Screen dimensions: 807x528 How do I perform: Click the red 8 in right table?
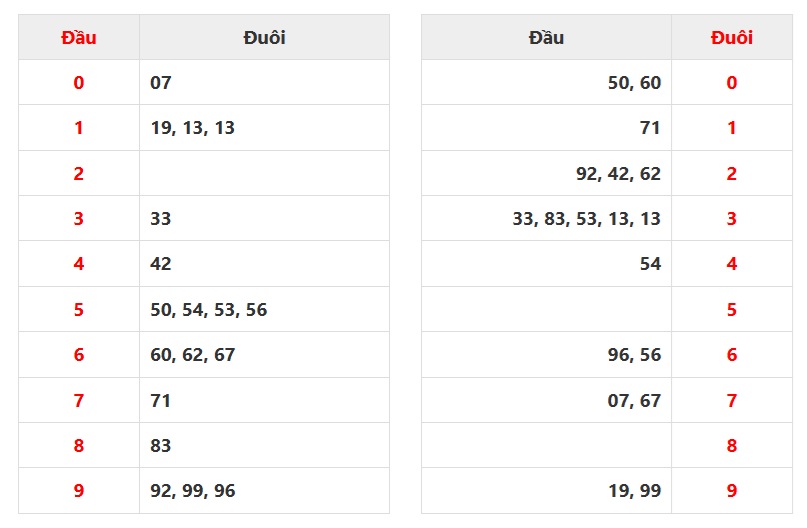click(732, 446)
